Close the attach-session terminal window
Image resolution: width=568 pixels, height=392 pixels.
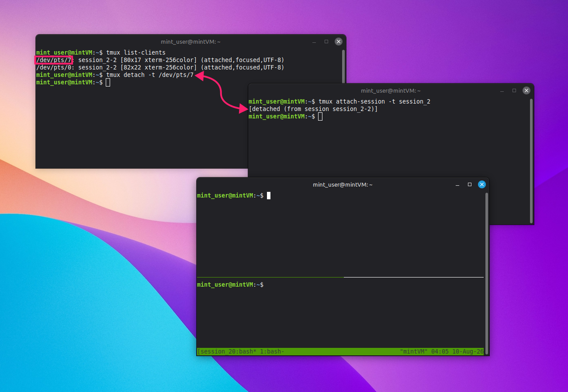click(x=526, y=90)
